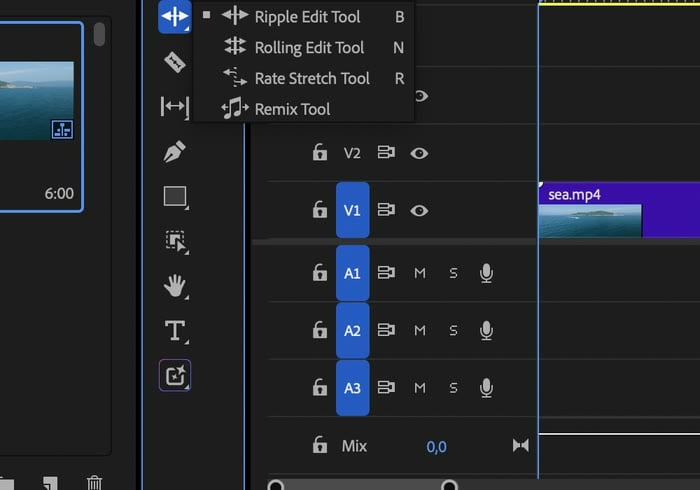
Task: Select sea.mp4 clip in timeline
Action: [x=619, y=210]
